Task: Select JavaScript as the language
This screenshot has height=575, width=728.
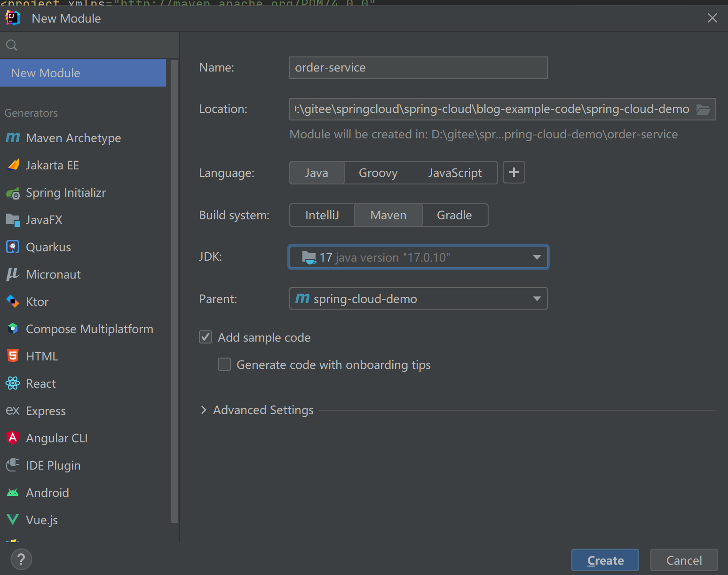Action: click(455, 173)
